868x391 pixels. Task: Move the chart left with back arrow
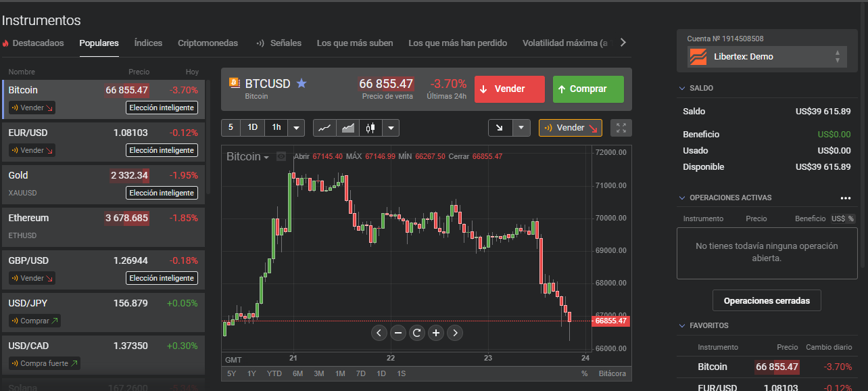[379, 332]
